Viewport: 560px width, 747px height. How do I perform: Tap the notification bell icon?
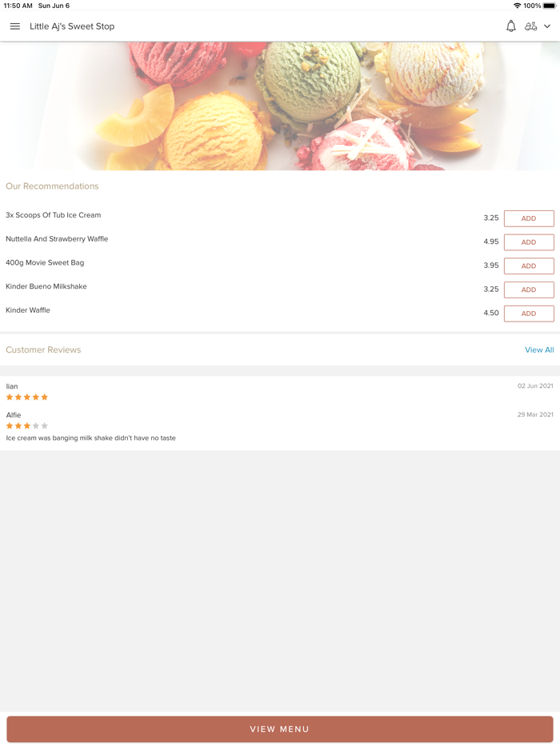[511, 26]
